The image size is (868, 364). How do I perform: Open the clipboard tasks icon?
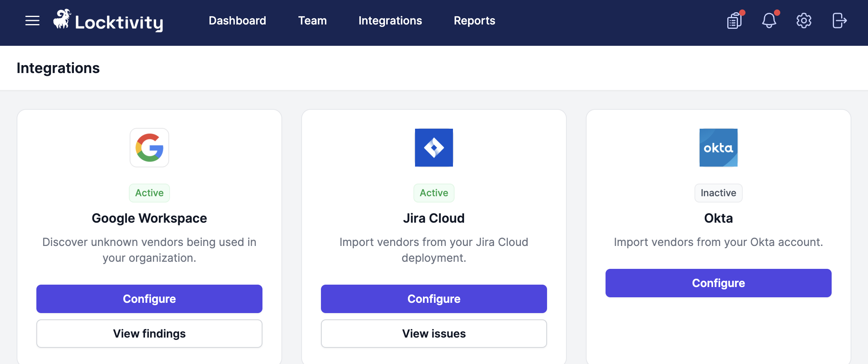[x=734, y=21]
